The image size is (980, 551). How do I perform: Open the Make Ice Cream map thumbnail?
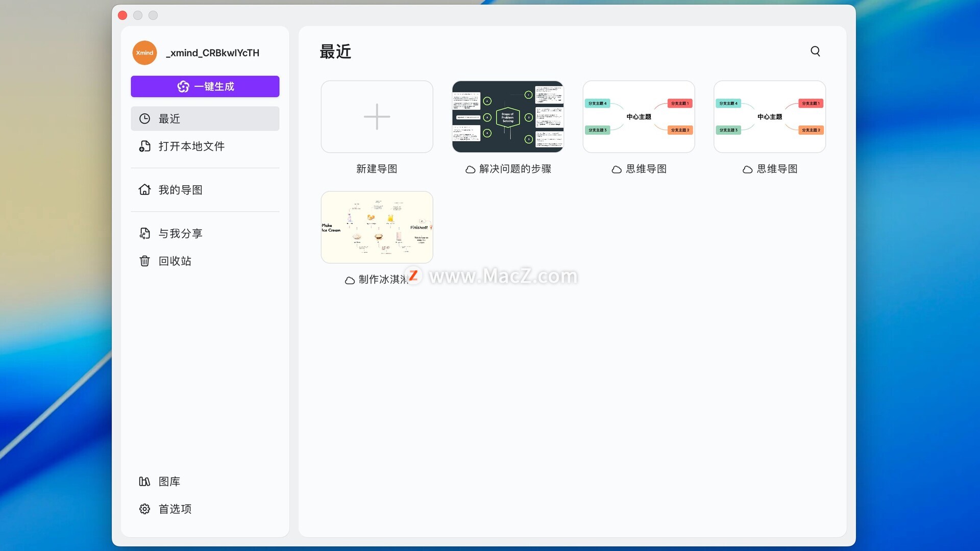tap(377, 228)
